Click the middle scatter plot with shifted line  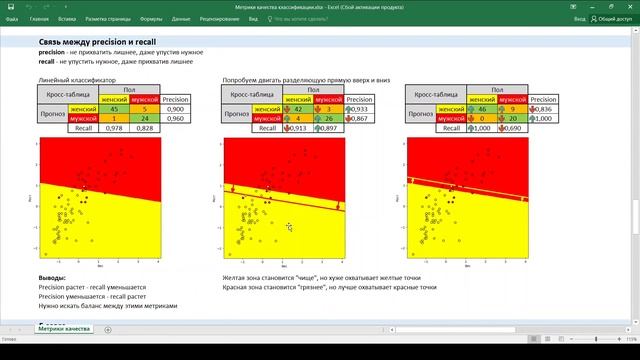click(280, 202)
